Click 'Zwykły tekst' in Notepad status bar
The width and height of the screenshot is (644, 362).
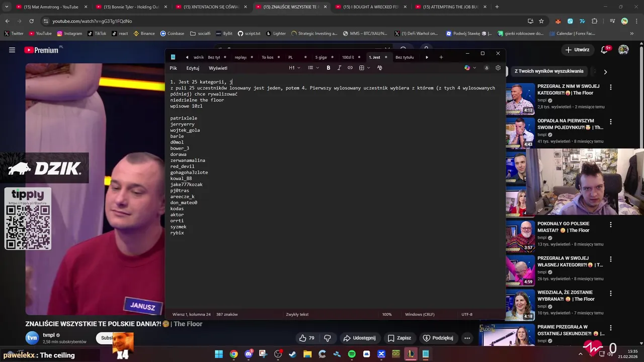[297, 314]
